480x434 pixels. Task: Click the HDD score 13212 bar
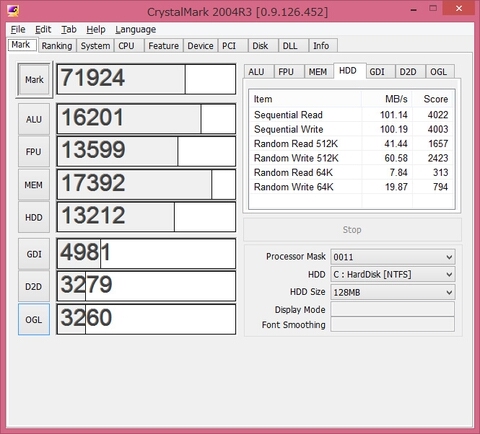146,217
